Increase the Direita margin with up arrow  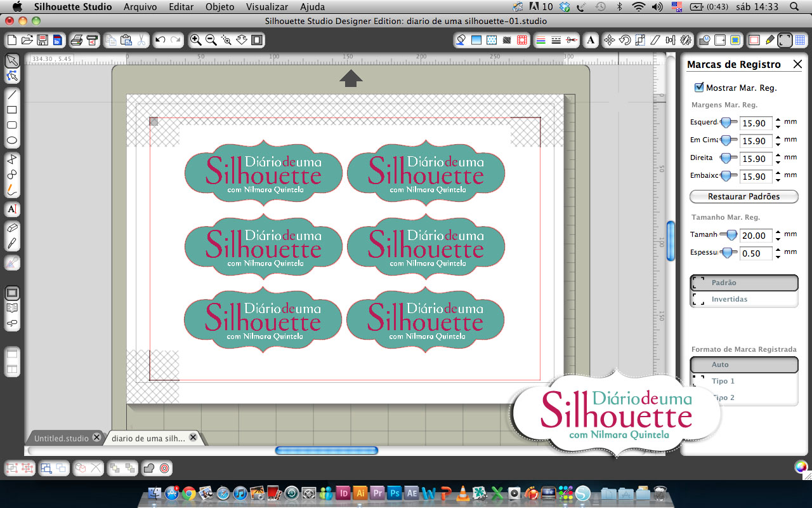(x=778, y=155)
